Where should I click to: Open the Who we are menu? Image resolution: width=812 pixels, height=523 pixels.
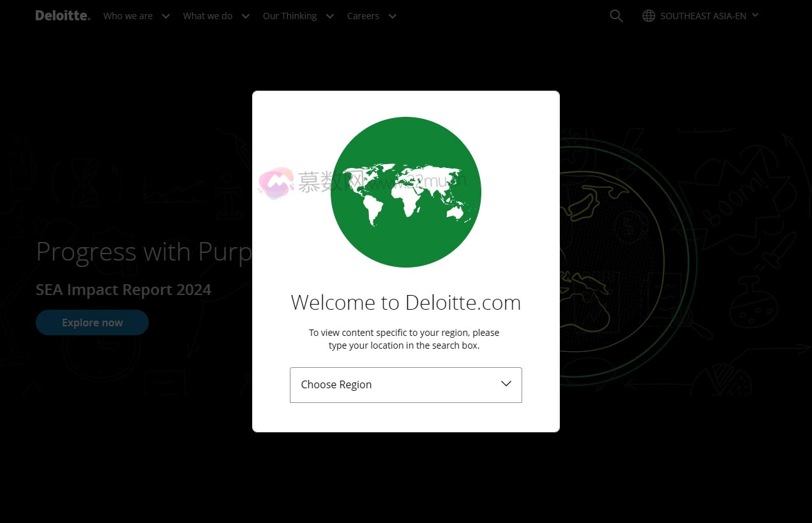[128, 16]
